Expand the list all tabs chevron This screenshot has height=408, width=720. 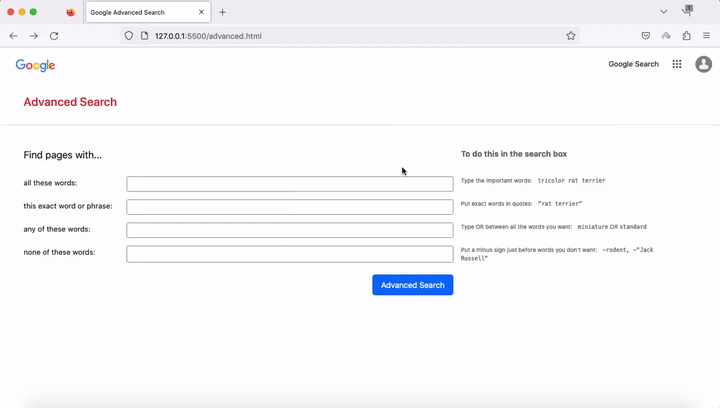(x=664, y=12)
